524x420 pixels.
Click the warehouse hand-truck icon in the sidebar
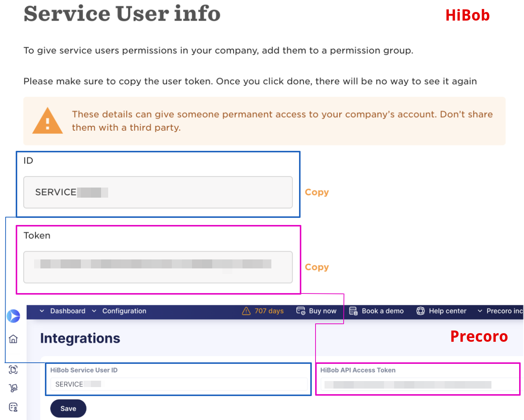(13, 388)
